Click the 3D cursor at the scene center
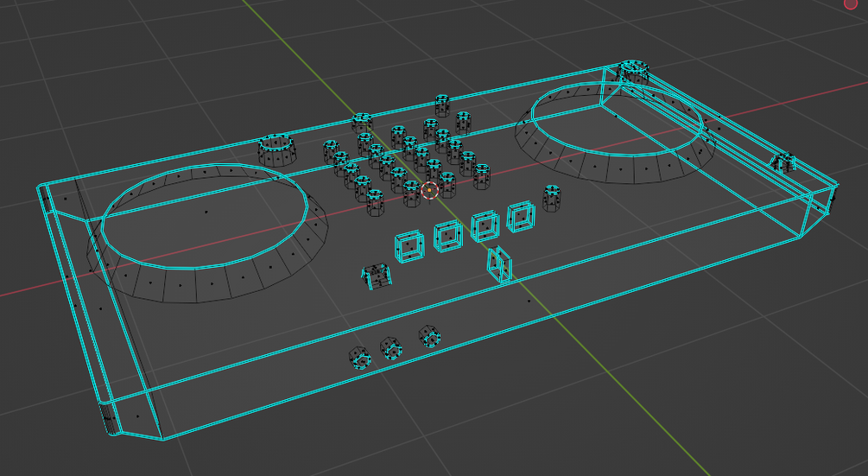Viewport: 868px width, 476px height. pos(430,191)
